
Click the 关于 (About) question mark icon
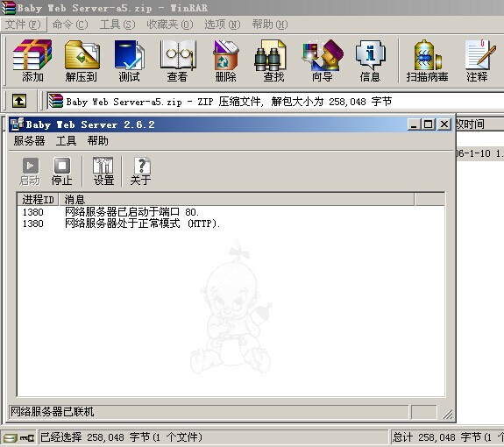pyautogui.click(x=140, y=171)
